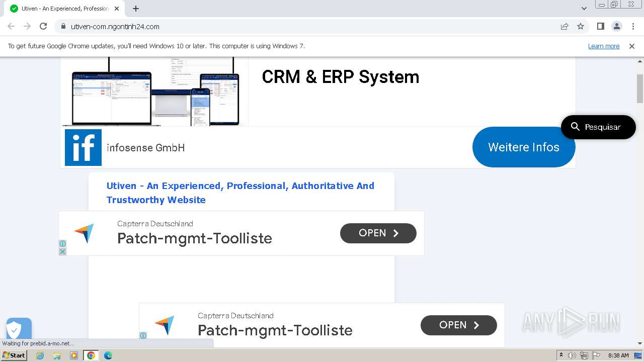Switch to the Utiven browser tab
Screen dimensions: 644x362
tap(63, 9)
